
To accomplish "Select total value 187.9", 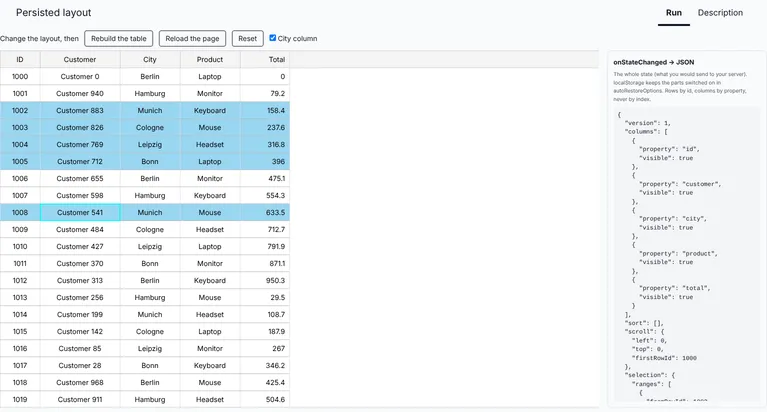I will click(x=265, y=331).
